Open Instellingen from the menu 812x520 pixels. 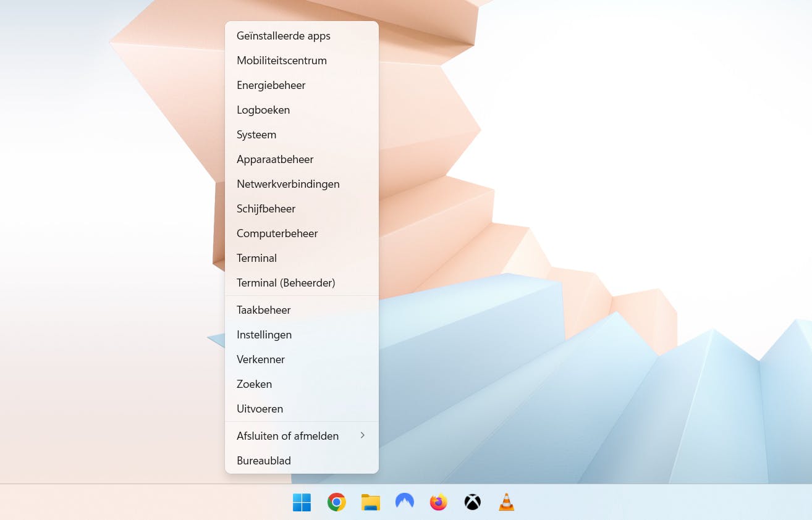point(264,334)
